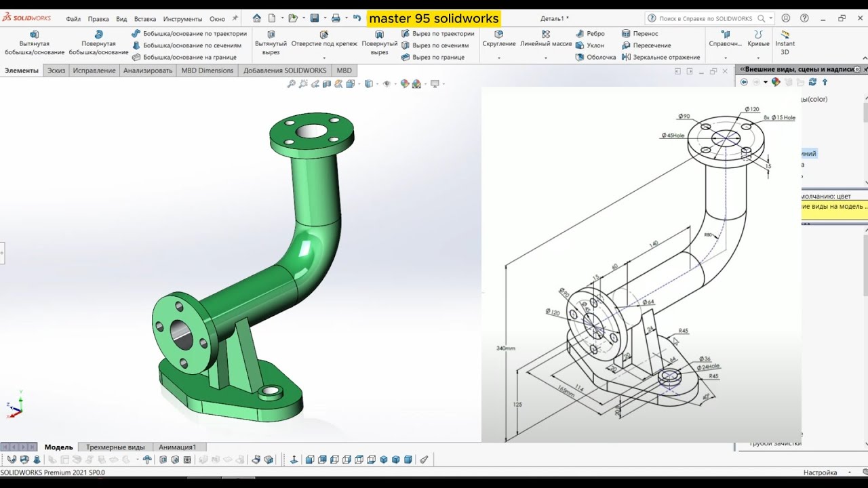
Task: Expand the Справочная геометрия dropdown arrow
Action: point(725,58)
